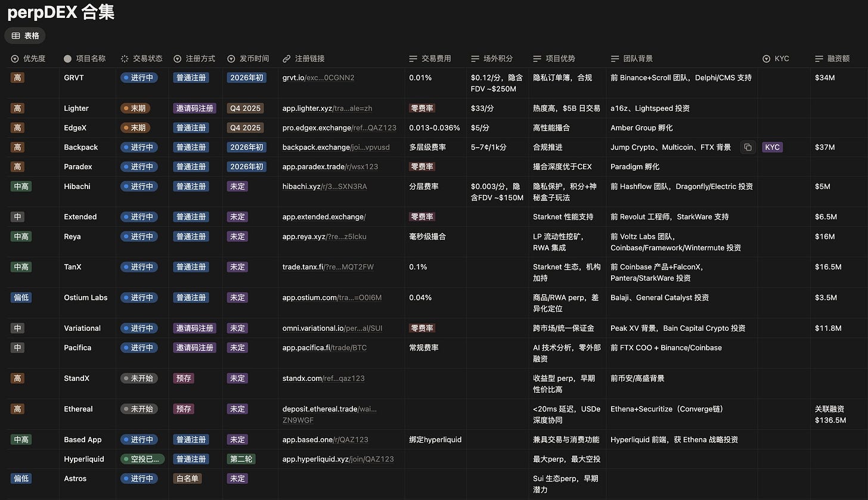The image size is (868, 500).
Task: Open the omni.variational.io registration link
Action: click(x=334, y=328)
